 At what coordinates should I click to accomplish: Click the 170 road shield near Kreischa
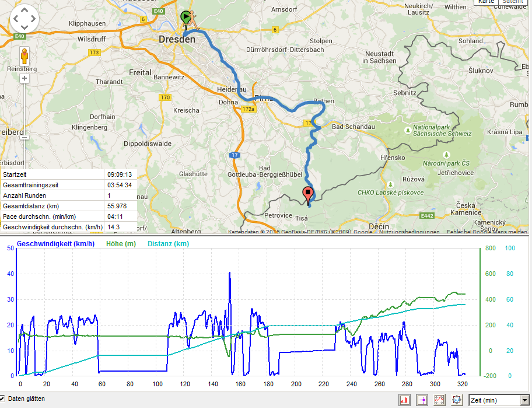pos(165,97)
